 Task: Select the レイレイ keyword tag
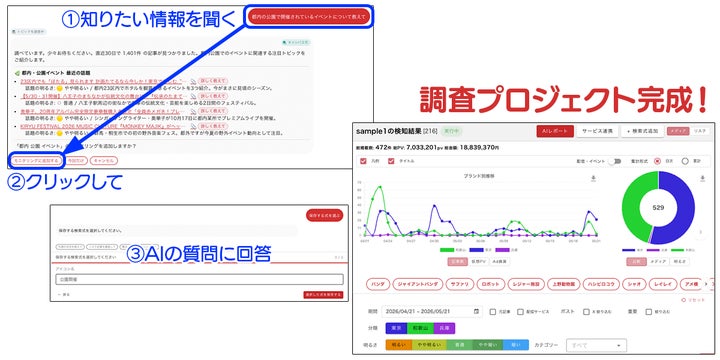coord(663,284)
